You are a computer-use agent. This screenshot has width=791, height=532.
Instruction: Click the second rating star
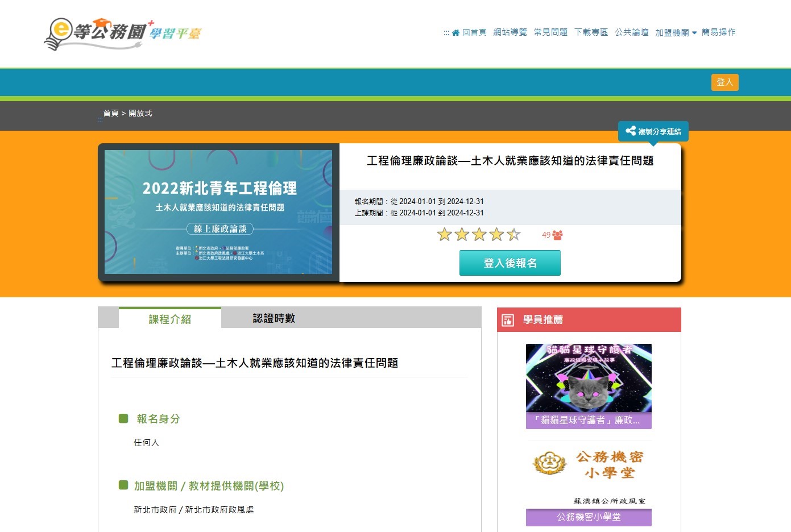[x=462, y=234]
